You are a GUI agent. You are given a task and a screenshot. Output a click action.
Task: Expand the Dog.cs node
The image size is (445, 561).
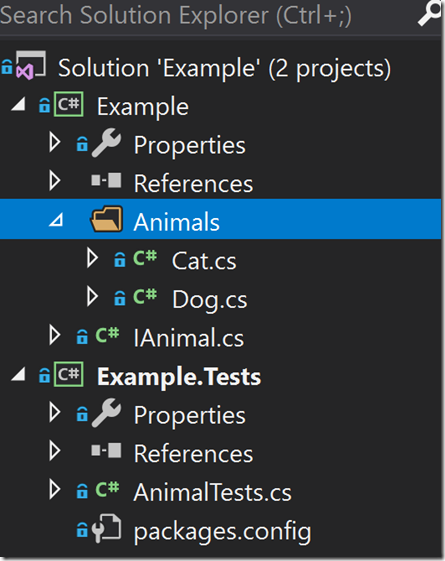click(x=92, y=297)
